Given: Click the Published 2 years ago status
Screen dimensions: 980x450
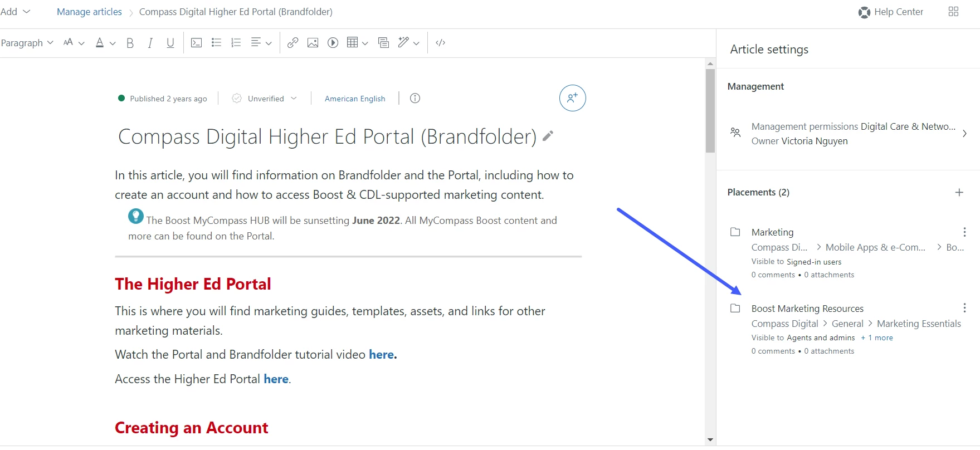Looking at the screenshot, I should click(x=163, y=99).
